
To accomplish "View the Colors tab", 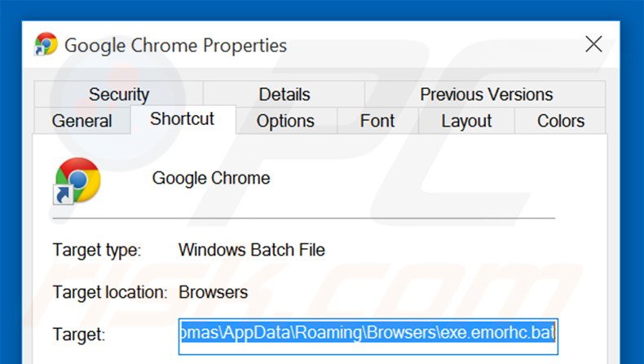I will click(561, 122).
